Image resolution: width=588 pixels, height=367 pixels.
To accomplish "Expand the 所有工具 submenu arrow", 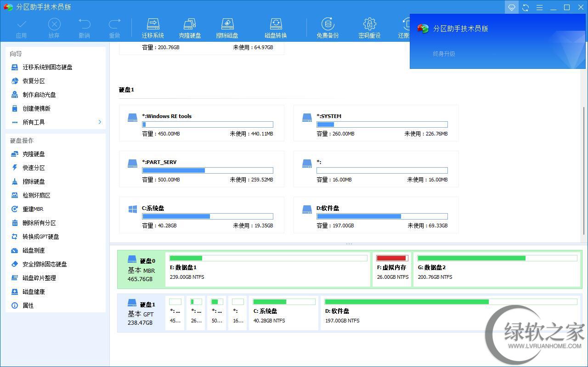I will pos(100,122).
